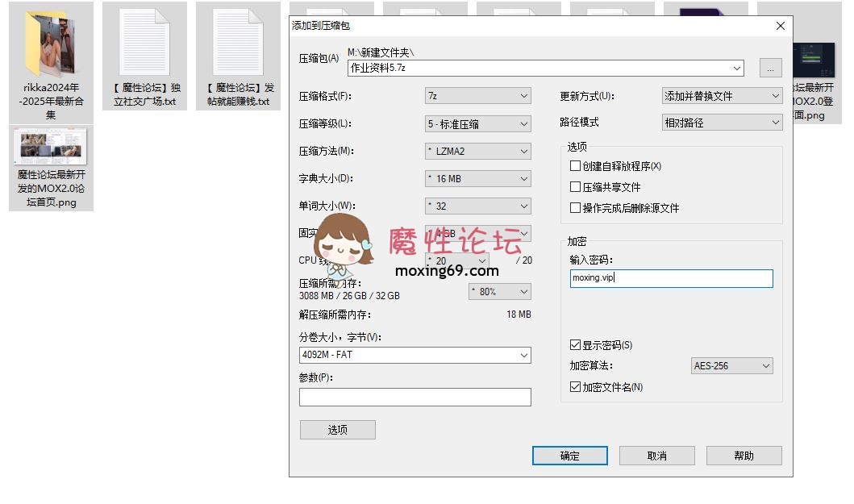Click the 选项 button
The width and height of the screenshot is (854, 504).
pyautogui.click(x=337, y=429)
